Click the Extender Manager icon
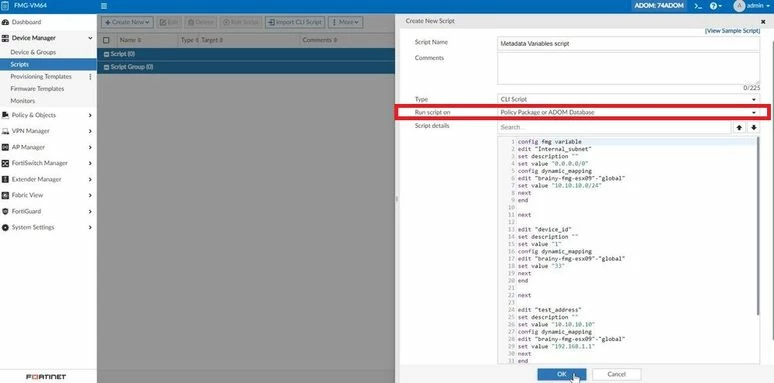 (5, 179)
